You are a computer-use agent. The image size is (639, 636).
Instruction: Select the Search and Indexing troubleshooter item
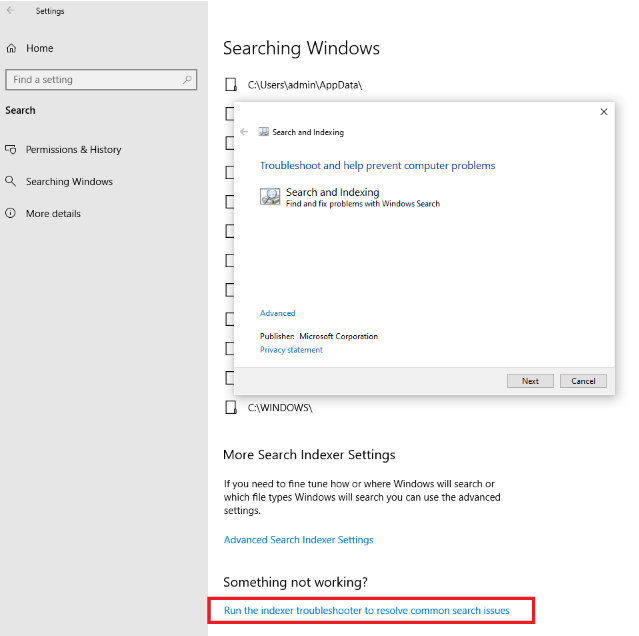pos(350,197)
